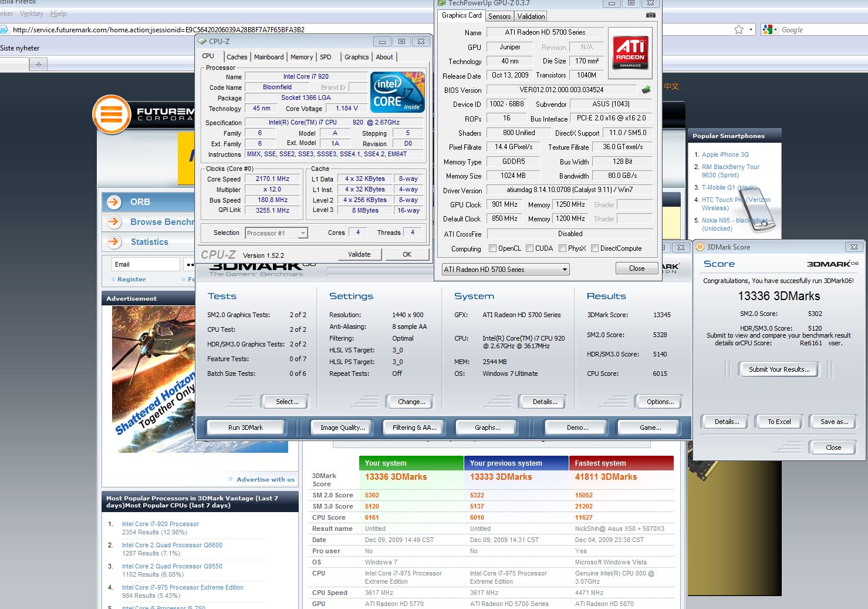Open the bookmark star dropdown arrow
The image size is (868, 609).
(x=751, y=29)
